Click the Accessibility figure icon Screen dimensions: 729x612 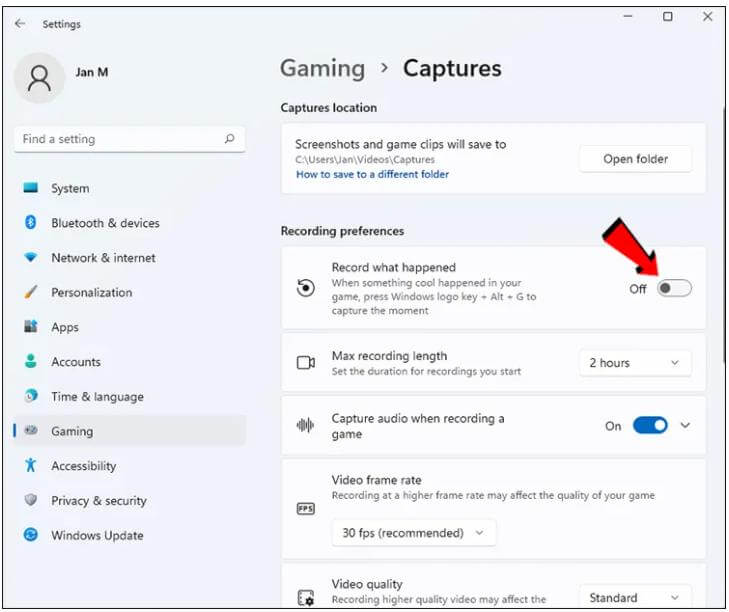point(31,465)
